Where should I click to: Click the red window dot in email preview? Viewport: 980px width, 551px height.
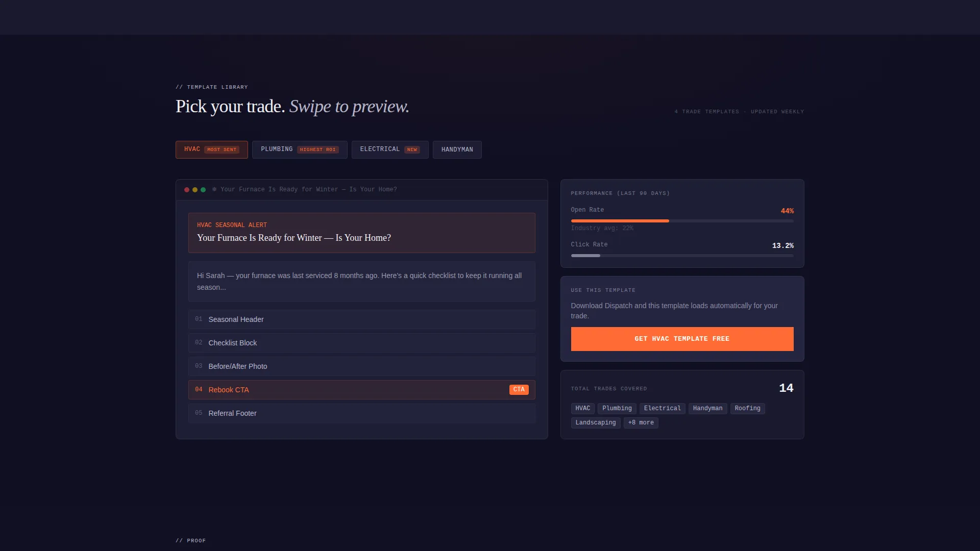[x=187, y=190]
